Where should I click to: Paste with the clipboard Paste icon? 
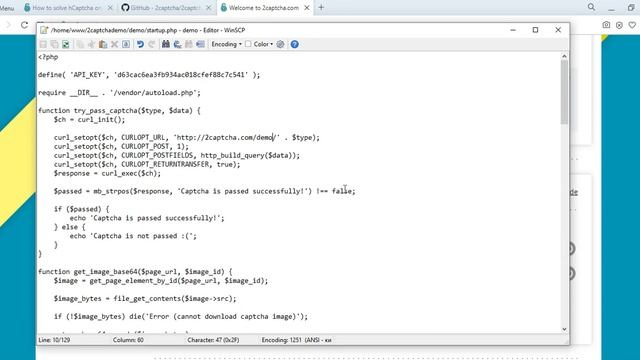point(103,44)
